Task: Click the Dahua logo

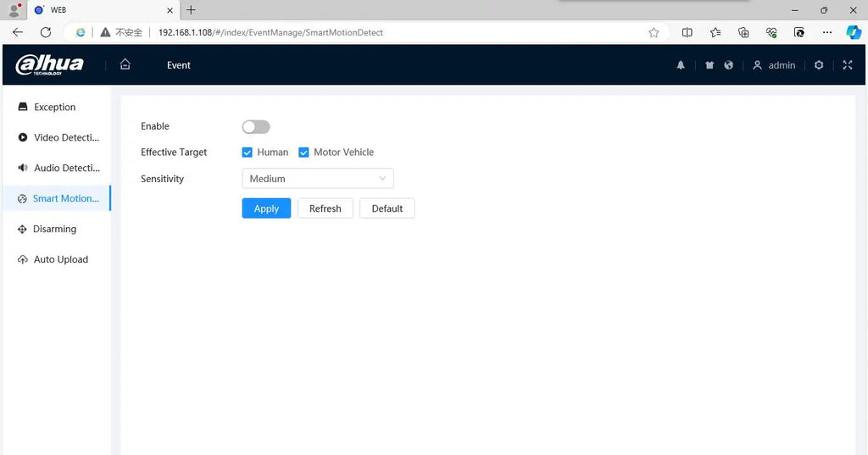Action: click(50, 64)
